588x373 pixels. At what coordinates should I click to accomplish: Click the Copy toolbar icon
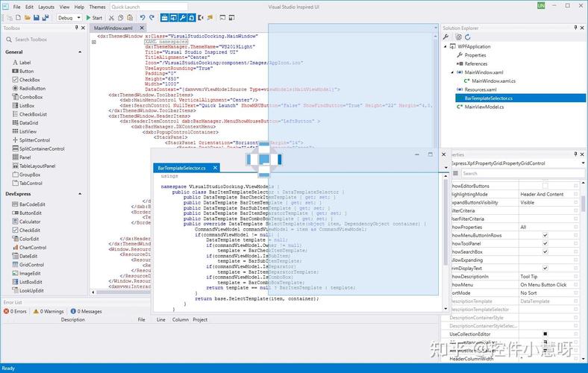click(x=121, y=17)
